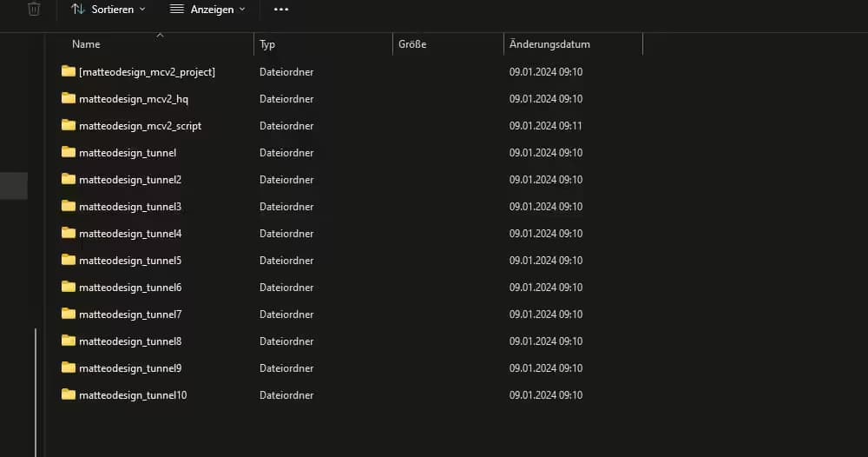
Task: Click the left navigation pane scrollbar
Action: [x=36, y=391]
